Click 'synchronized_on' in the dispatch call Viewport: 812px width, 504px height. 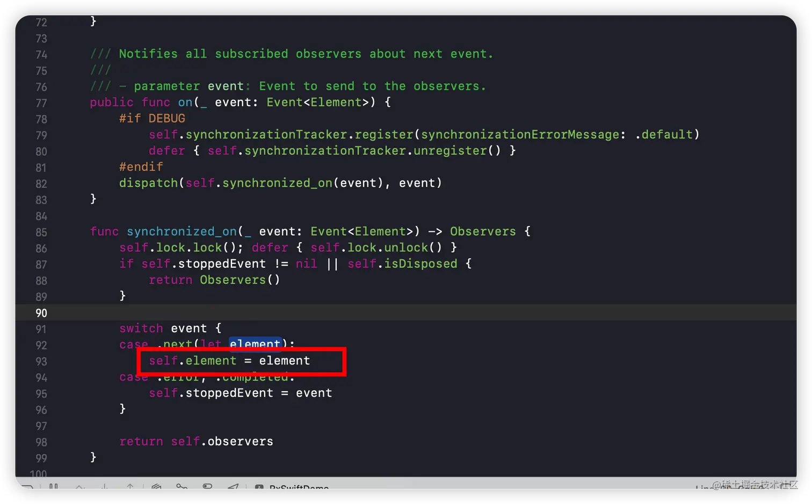pos(278,182)
